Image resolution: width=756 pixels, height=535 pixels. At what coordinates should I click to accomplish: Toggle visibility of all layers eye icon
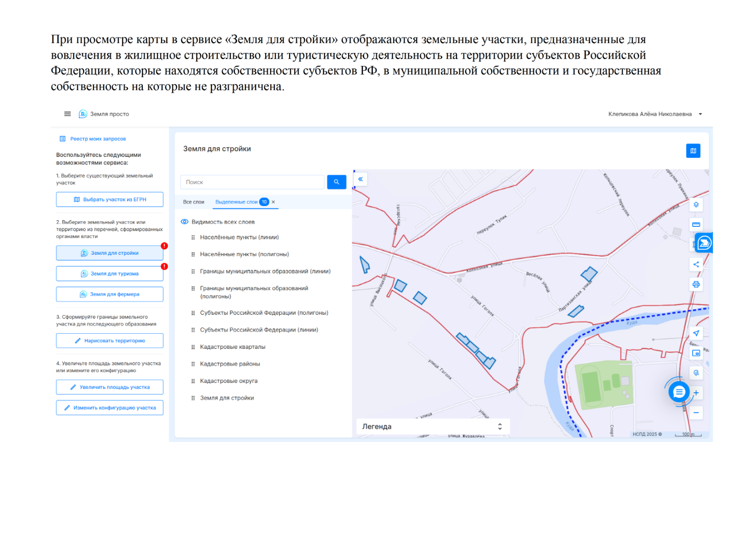pos(185,222)
